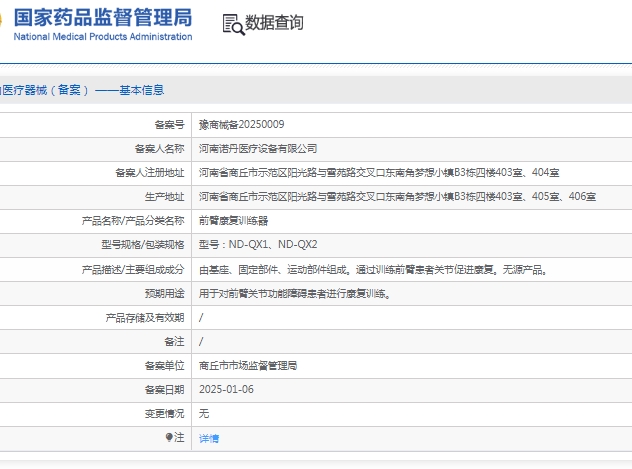Click the 备案人名称 label
The image size is (632, 469).
click(x=160, y=149)
